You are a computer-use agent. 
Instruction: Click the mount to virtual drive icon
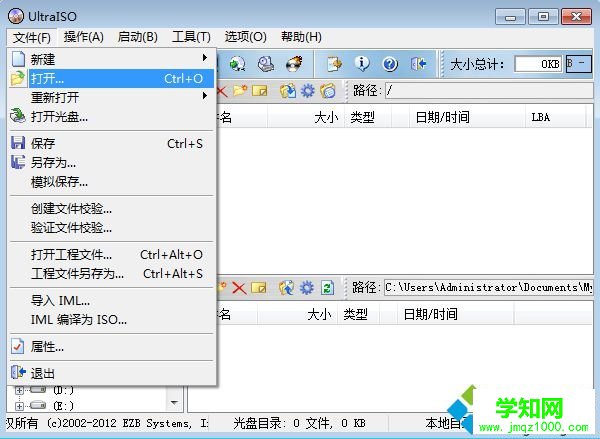tap(266, 64)
